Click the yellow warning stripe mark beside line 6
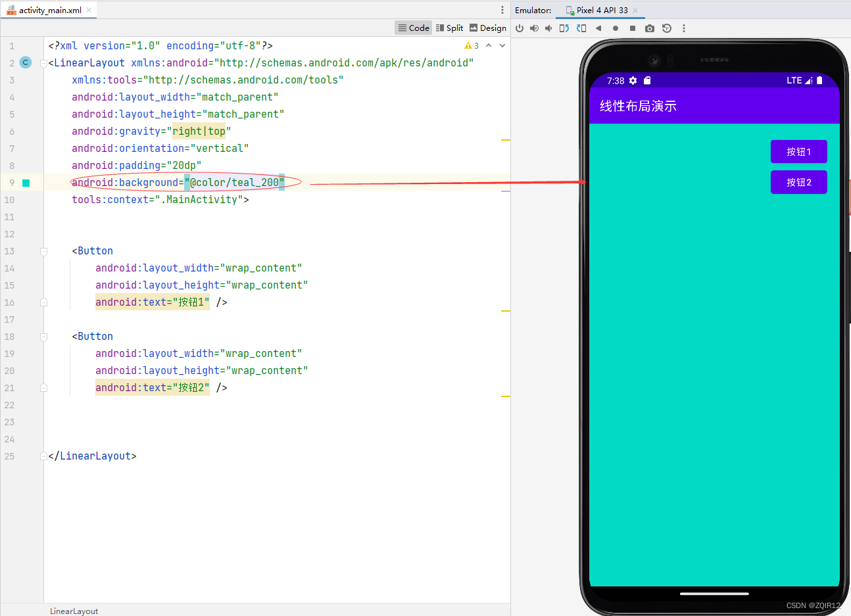This screenshot has height=616, width=851. coord(506,140)
